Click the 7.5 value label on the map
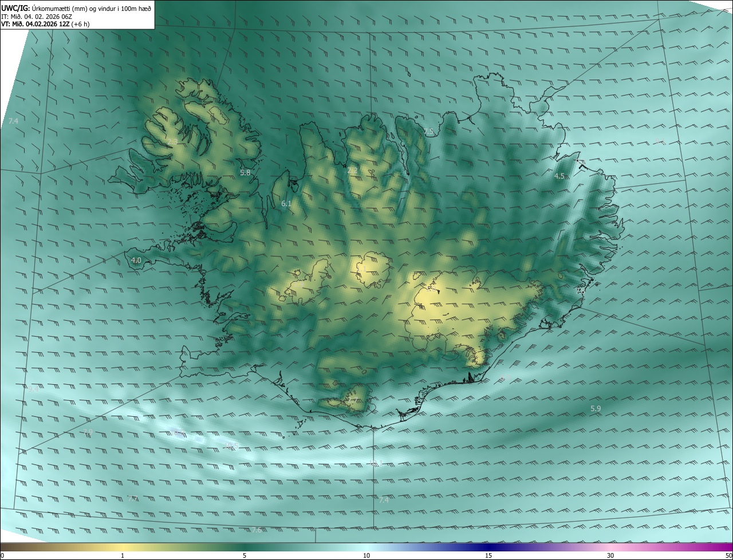 (x=429, y=132)
